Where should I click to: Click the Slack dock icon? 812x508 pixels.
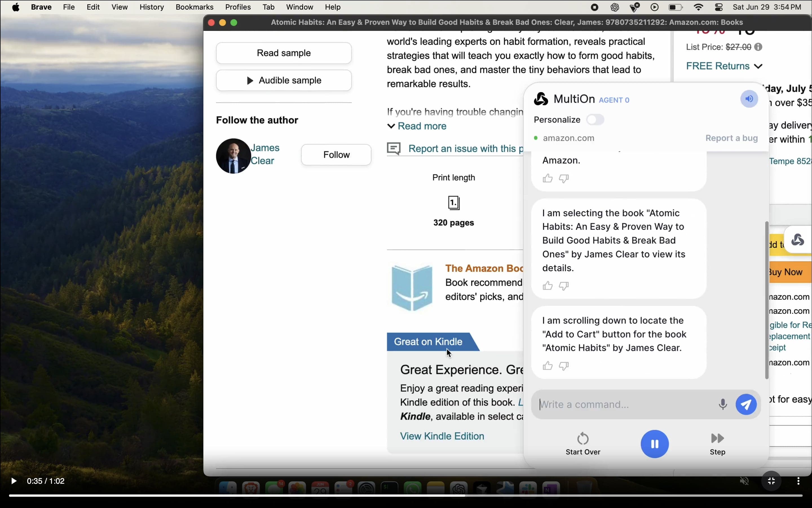528,489
